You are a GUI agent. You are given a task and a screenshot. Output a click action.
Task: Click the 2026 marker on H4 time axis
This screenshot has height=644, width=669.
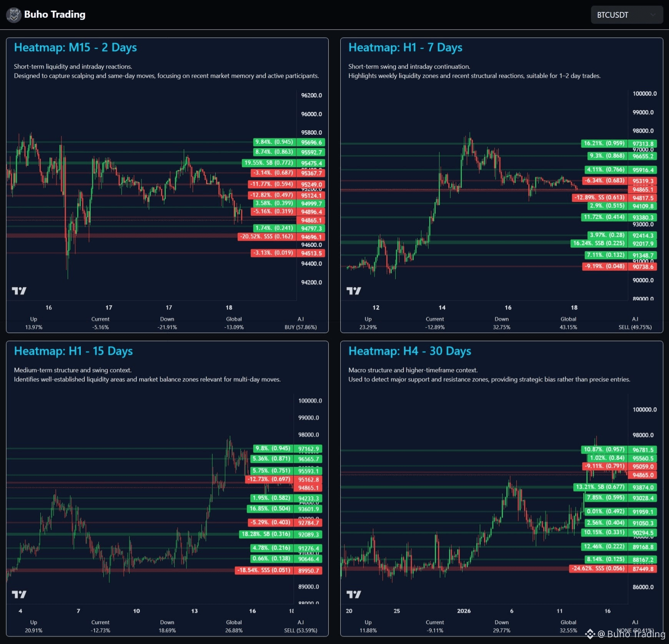(x=464, y=611)
